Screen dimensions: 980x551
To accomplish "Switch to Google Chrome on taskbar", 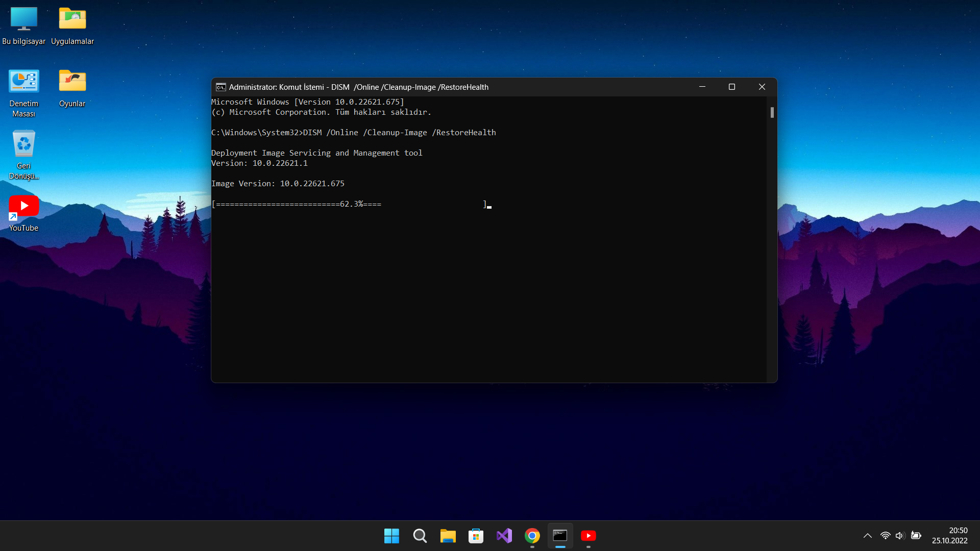I will click(532, 536).
